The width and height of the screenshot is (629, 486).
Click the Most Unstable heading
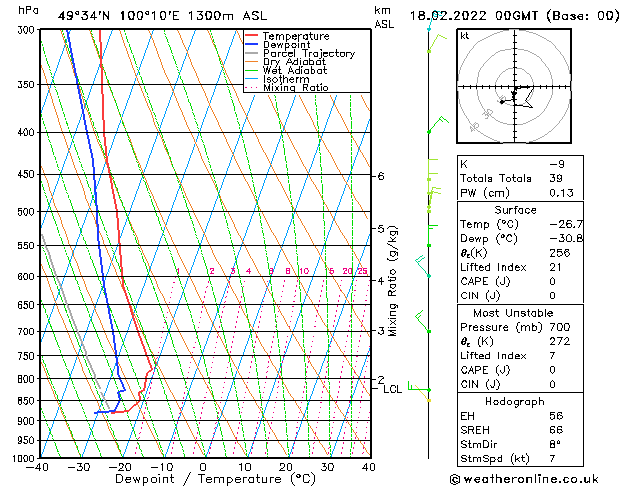point(513,313)
